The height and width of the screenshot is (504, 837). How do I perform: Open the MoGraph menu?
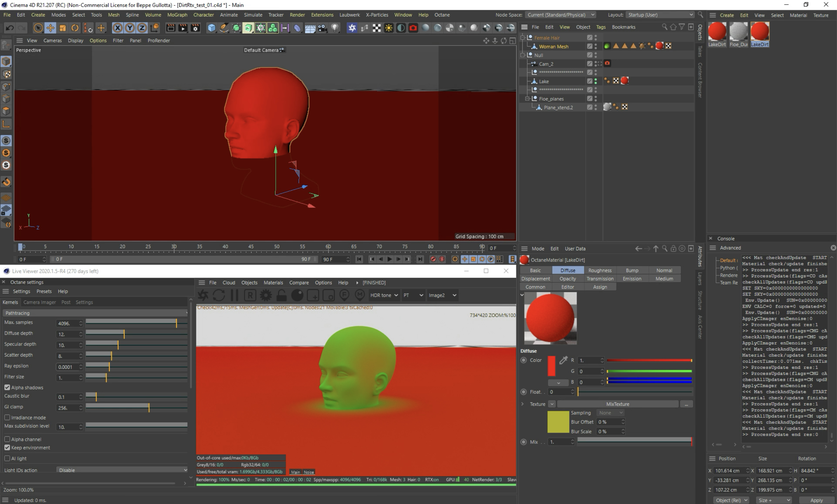pyautogui.click(x=177, y=15)
